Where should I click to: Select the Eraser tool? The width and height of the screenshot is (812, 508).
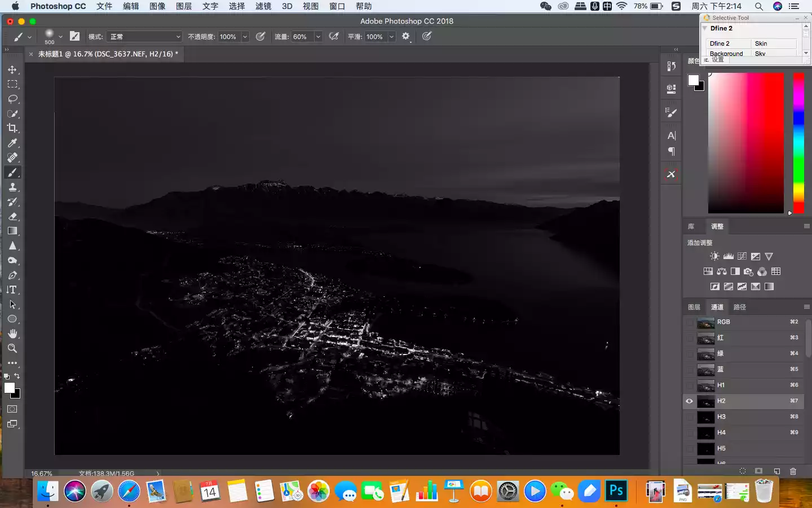click(12, 216)
